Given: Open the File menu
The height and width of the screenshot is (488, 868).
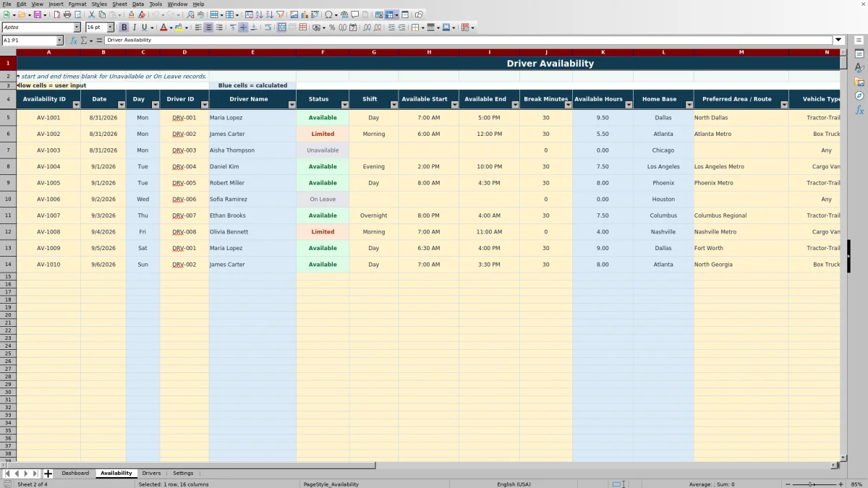Looking at the screenshot, I should (x=7, y=4).
